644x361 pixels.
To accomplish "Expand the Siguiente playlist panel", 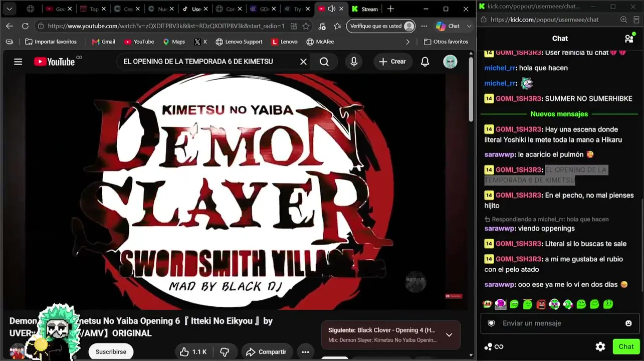I will pyautogui.click(x=449, y=335).
